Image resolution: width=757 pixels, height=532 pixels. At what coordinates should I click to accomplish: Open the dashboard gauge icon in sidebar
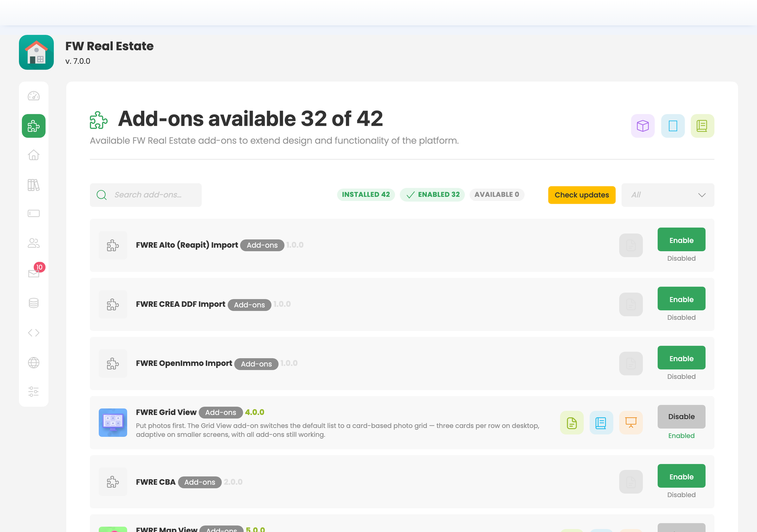tap(34, 96)
